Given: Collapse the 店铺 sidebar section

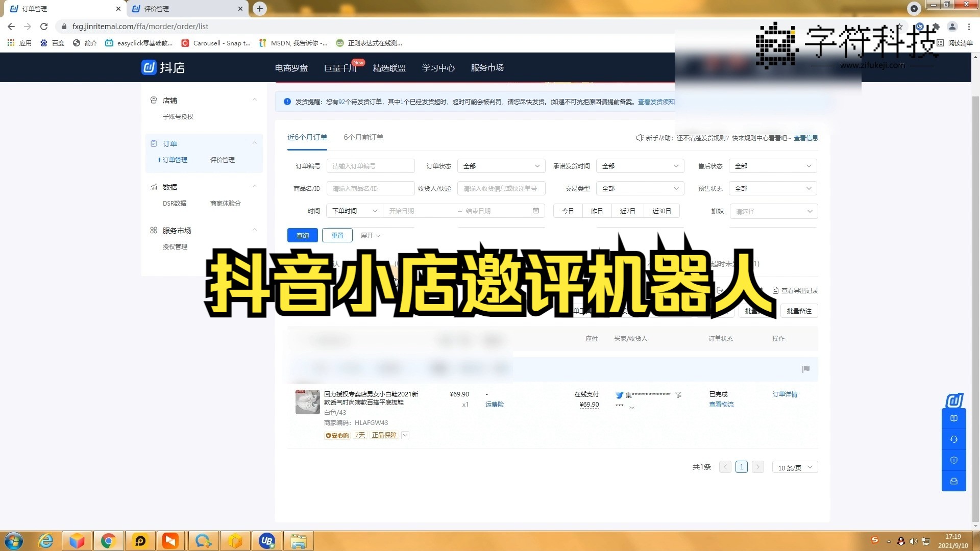Looking at the screenshot, I should point(254,101).
